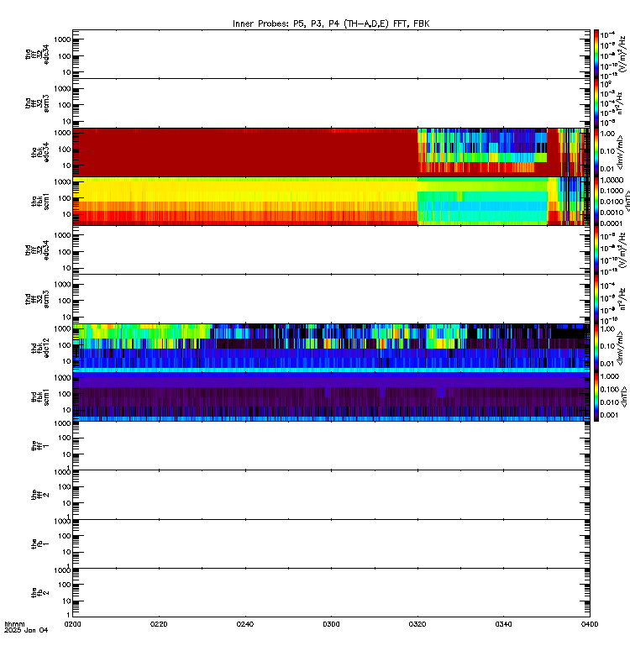630x672 pixels.
Task: Click the '0.010' tick on thd scm1 color bar
Action: tap(610, 402)
